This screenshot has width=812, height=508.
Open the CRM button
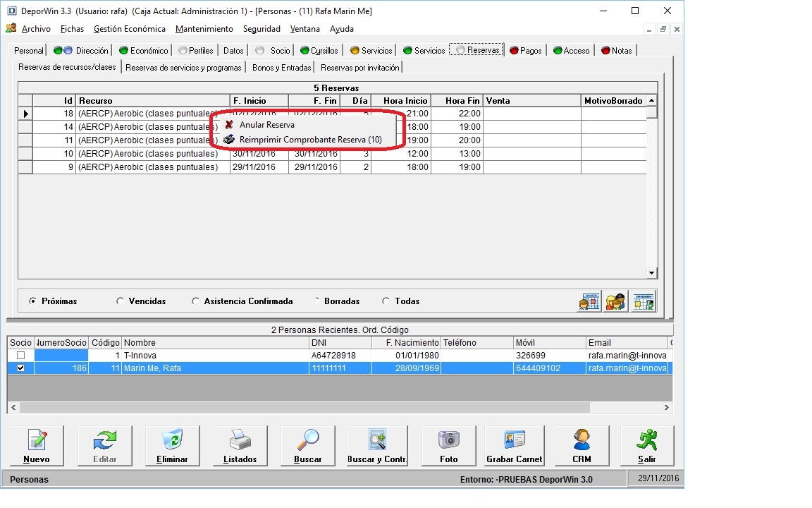click(x=582, y=446)
